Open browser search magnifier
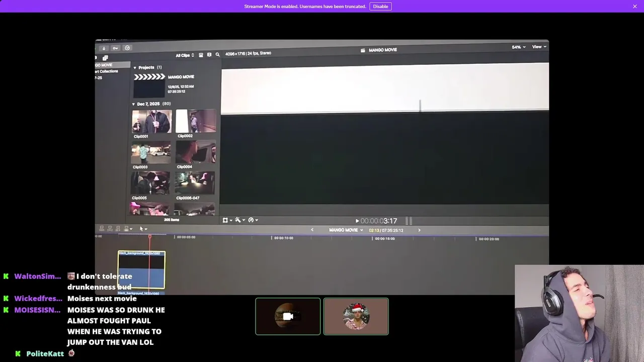This screenshot has width=644, height=362. (217, 55)
